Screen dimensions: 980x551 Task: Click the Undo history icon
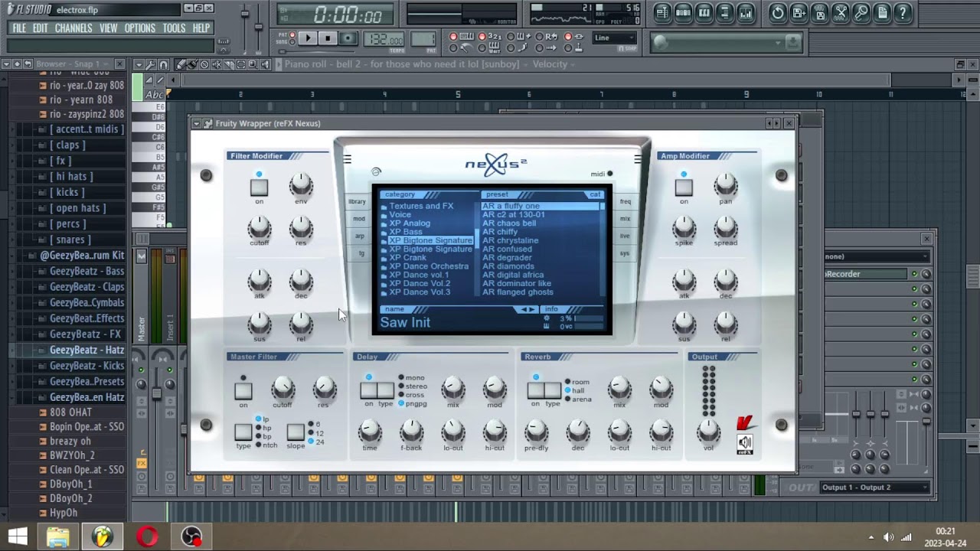coord(778,12)
